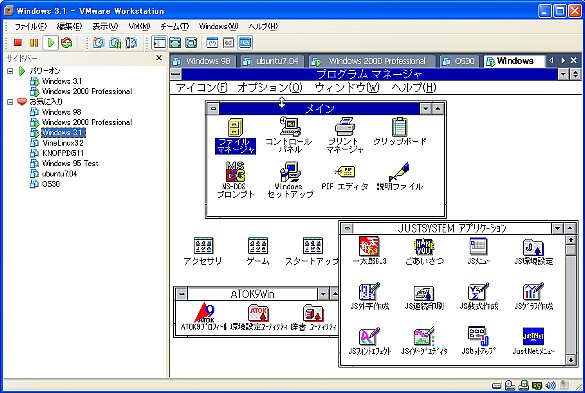Image resolution: width=585 pixels, height=393 pixels.
Task: Click the sound icon in VMware status bar
Action: (551, 385)
